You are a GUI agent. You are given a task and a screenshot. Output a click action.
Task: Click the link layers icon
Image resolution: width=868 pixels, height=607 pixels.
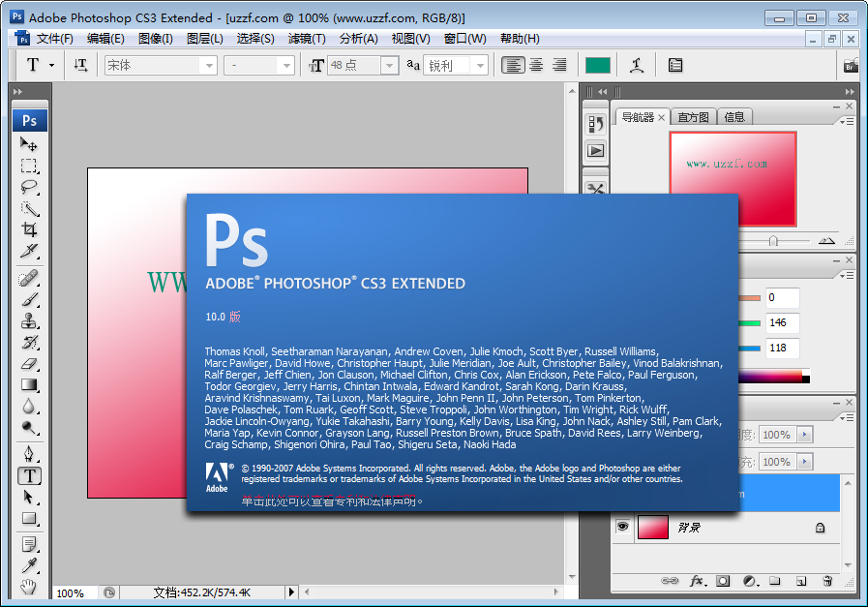point(670,581)
